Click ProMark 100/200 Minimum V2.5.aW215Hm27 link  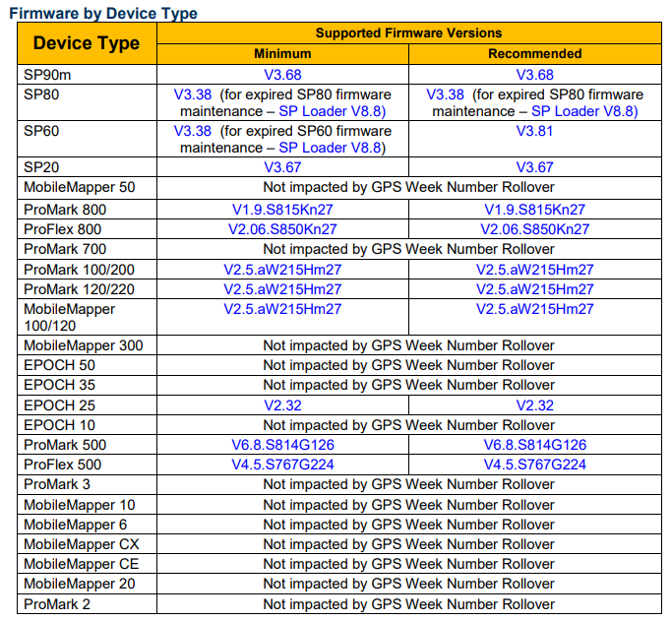(282, 270)
